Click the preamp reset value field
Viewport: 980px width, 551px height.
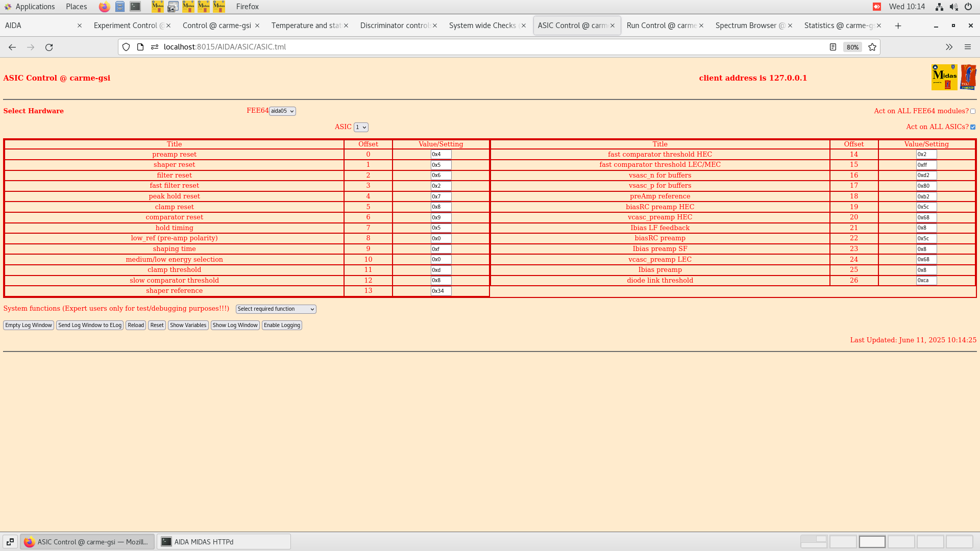440,155
